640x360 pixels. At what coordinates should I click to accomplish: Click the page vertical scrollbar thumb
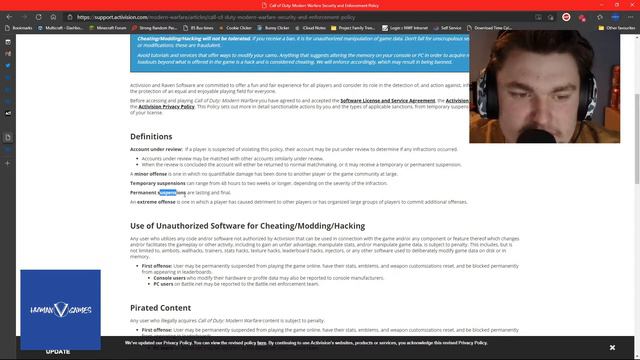(x=637, y=139)
